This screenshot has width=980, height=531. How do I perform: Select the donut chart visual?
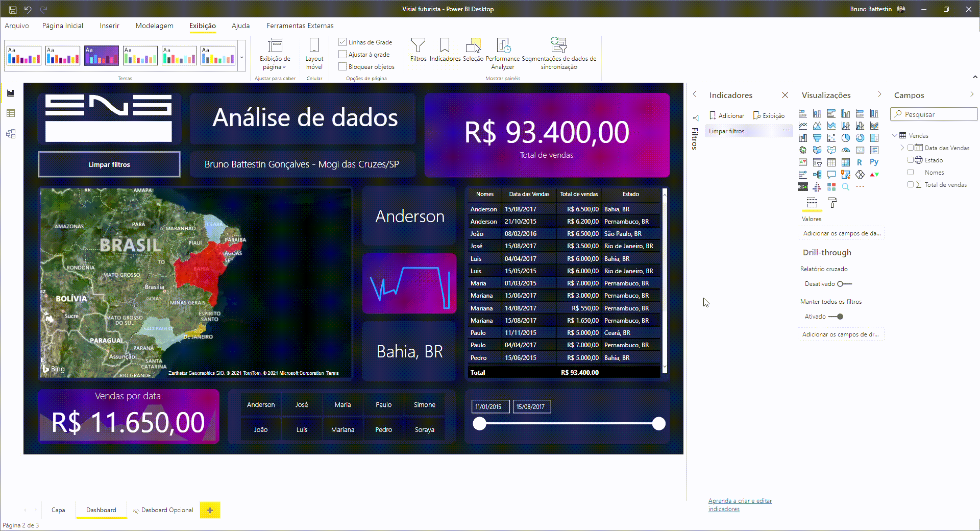pyautogui.click(x=860, y=138)
